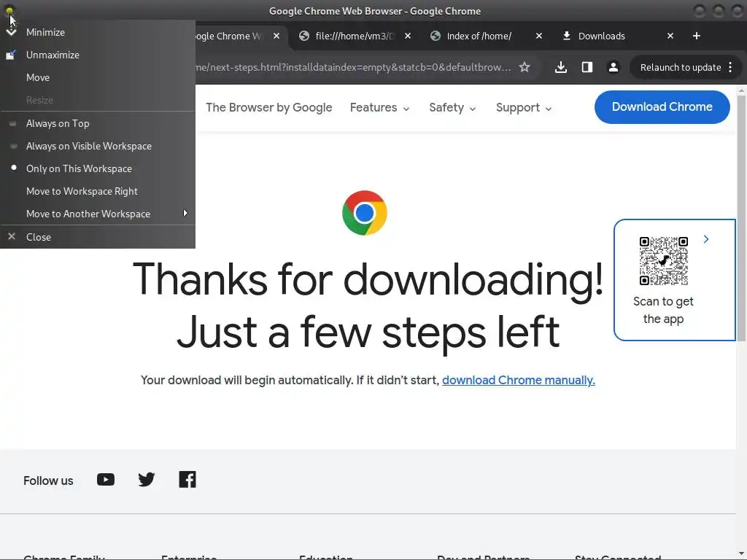This screenshot has width=747, height=560.
Task: Click the globe icon on file:///home tab
Action: tap(304, 36)
